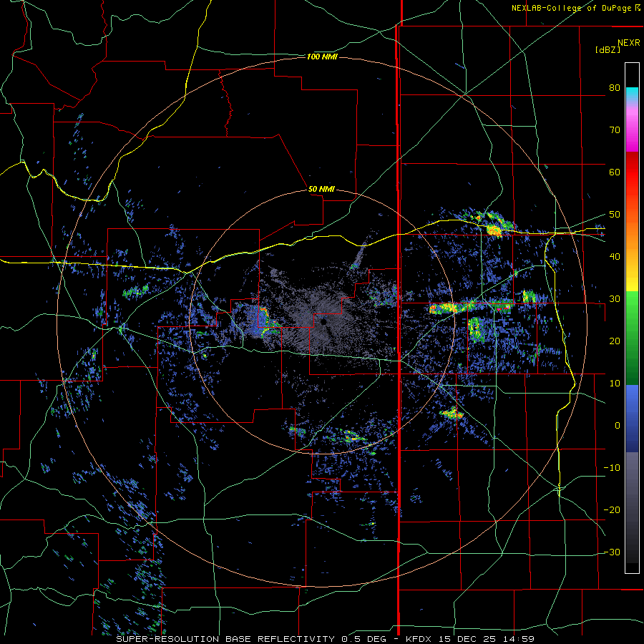Viewport: 644px width, 644px height.
Task: Click the -30 dBZ scale value
Action: point(612,552)
